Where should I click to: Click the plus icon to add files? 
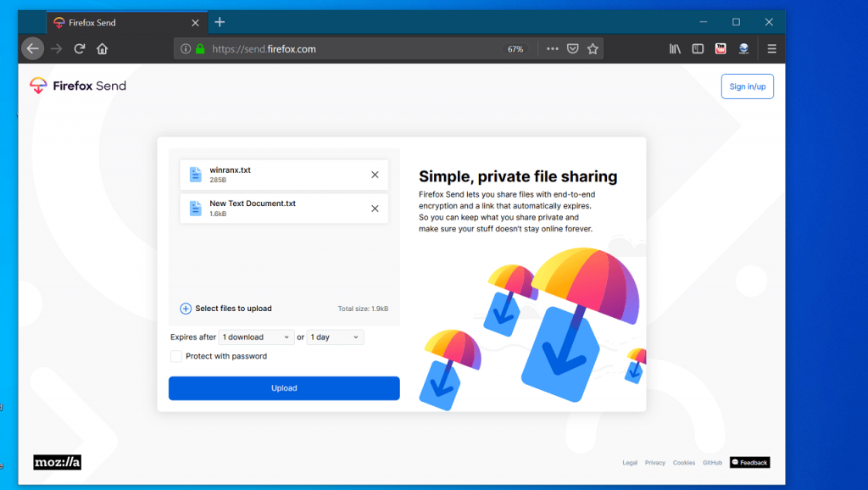186,309
